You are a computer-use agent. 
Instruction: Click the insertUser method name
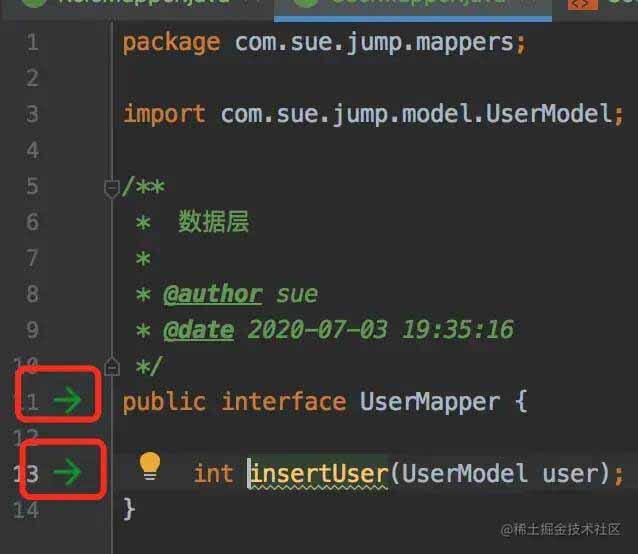(x=319, y=474)
